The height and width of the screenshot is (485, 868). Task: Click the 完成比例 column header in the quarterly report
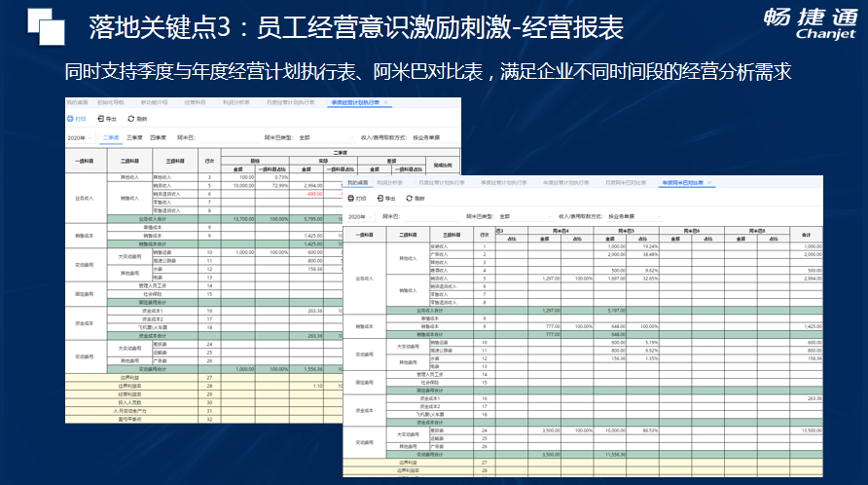tap(443, 166)
